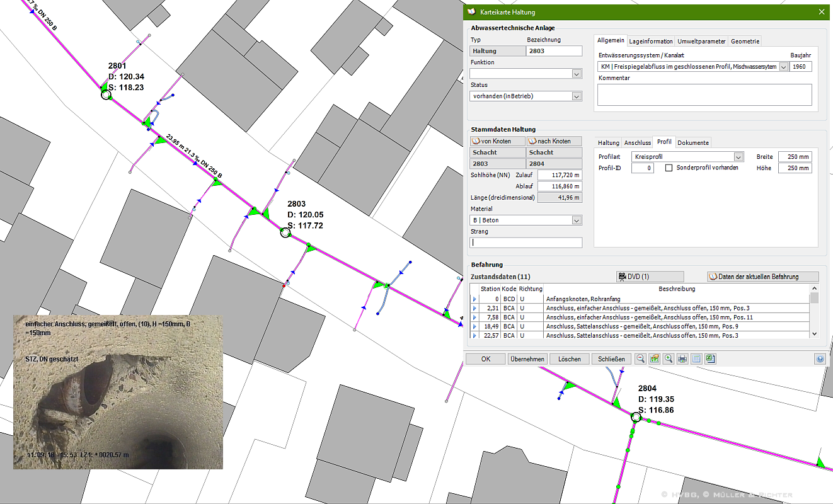Open the Dokumente tab
The image size is (833, 504).
pos(693,142)
